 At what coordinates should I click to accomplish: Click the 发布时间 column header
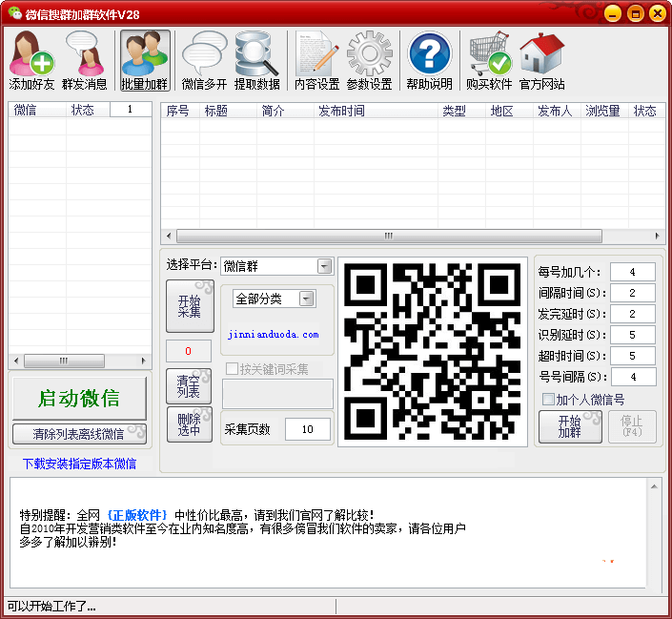376,111
